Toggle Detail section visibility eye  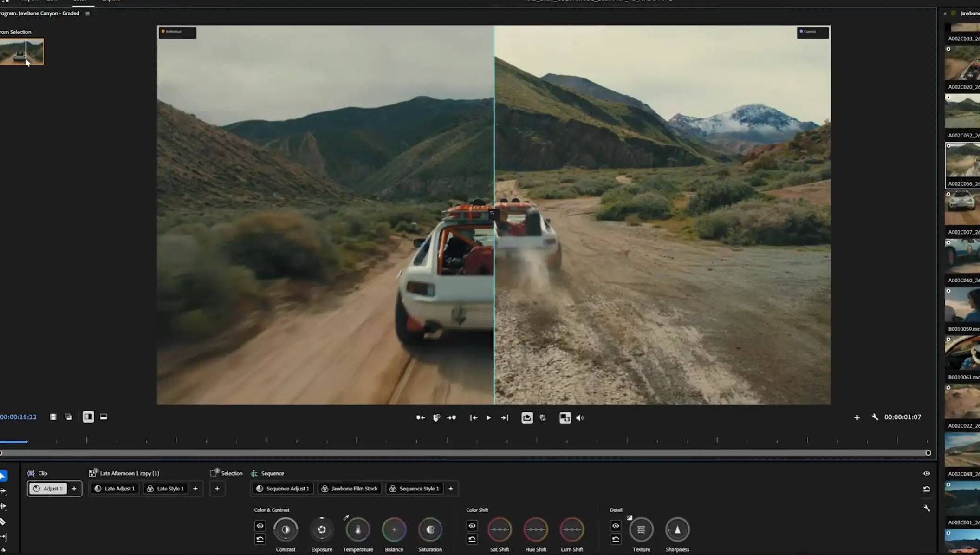tap(616, 526)
